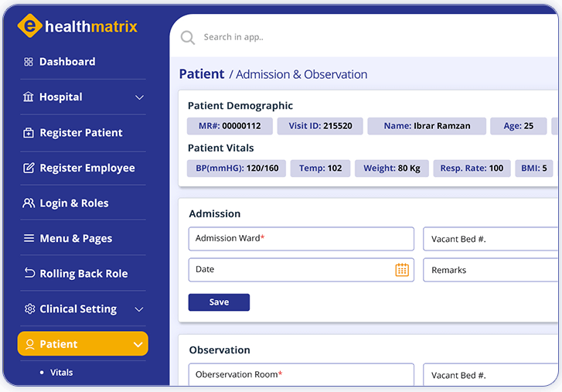Expand the Hospital menu chevron
This screenshot has height=392, width=562.
[x=139, y=97]
